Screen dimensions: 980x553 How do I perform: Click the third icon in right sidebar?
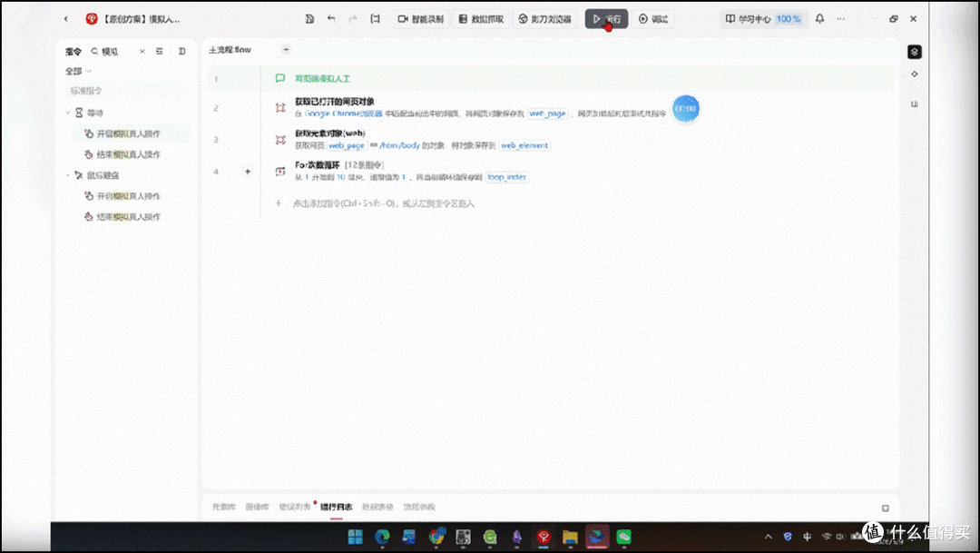coord(915,104)
